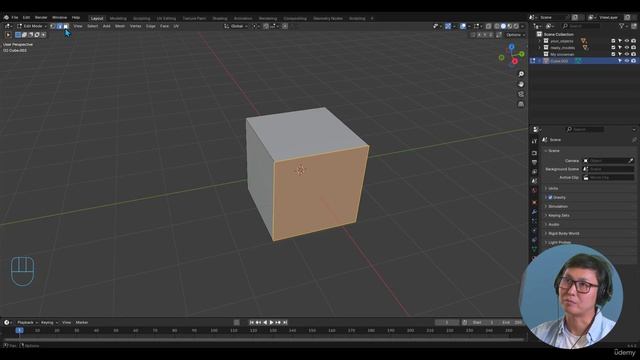Toggle snapping magnet in header
The height and width of the screenshot is (360, 640).
(266, 26)
